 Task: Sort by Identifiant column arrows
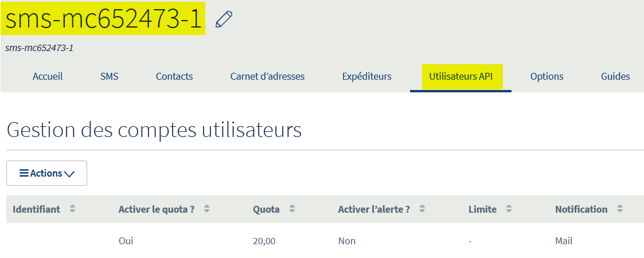pyautogui.click(x=72, y=209)
